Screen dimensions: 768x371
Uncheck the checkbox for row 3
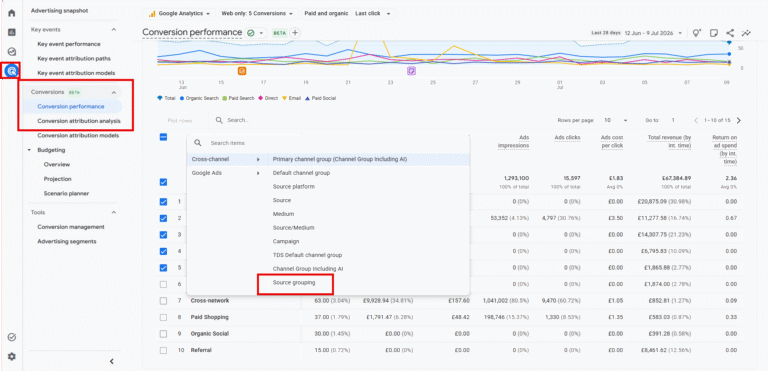pyautogui.click(x=164, y=235)
